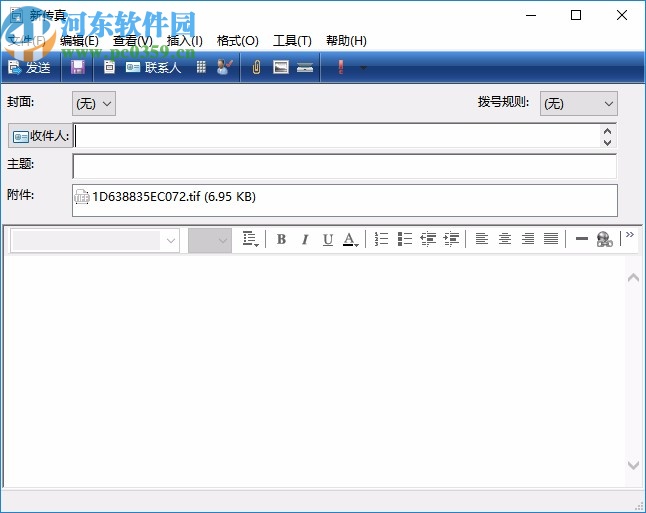Open the Tools (工具) menu

click(x=292, y=41)
